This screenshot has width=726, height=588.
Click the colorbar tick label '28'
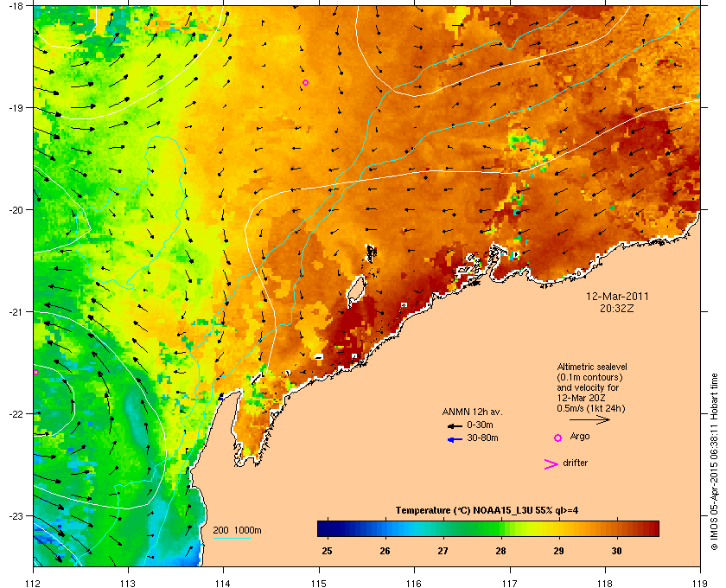pos(500,551)
